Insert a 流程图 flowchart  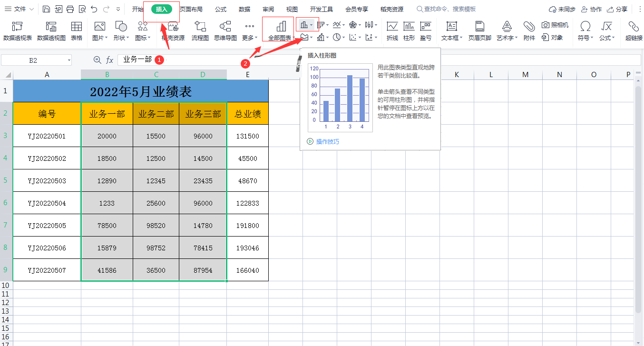200,31
